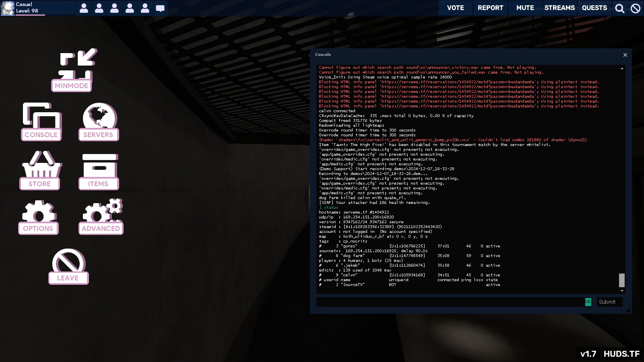Click the magnifying glass search icon
Viewport: 644px width, 362px height.
pyautogui.click(x=620, y=8)
